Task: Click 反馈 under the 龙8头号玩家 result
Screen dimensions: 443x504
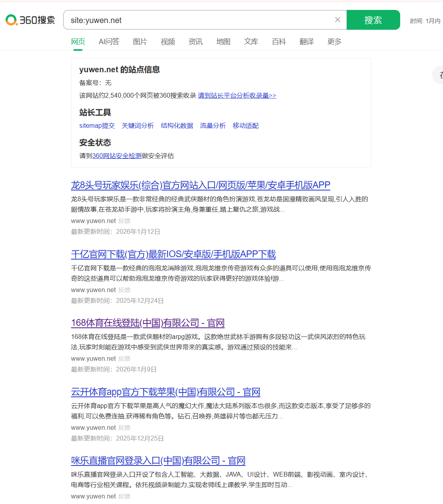Action: pyautogui.click(x=124, y=221)
